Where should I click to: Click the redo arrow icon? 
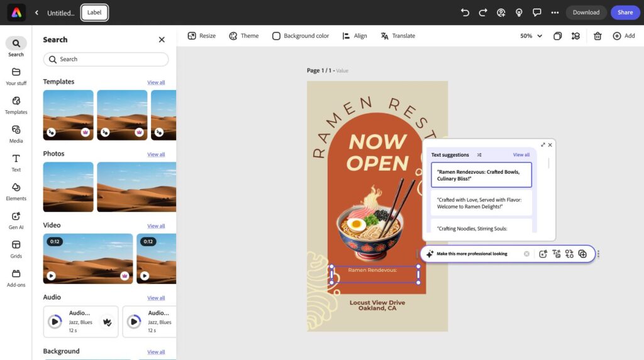(x=483, y=13)
